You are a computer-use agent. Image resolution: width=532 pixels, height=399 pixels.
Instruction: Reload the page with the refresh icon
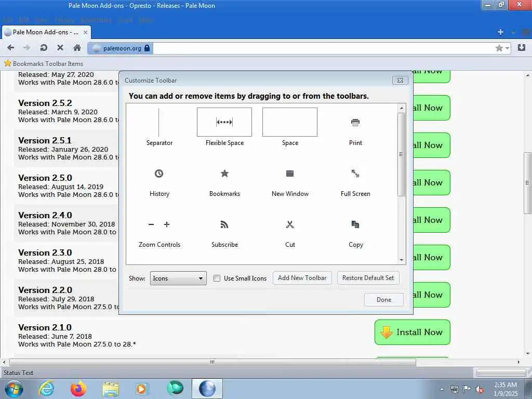tap(44, 47)
